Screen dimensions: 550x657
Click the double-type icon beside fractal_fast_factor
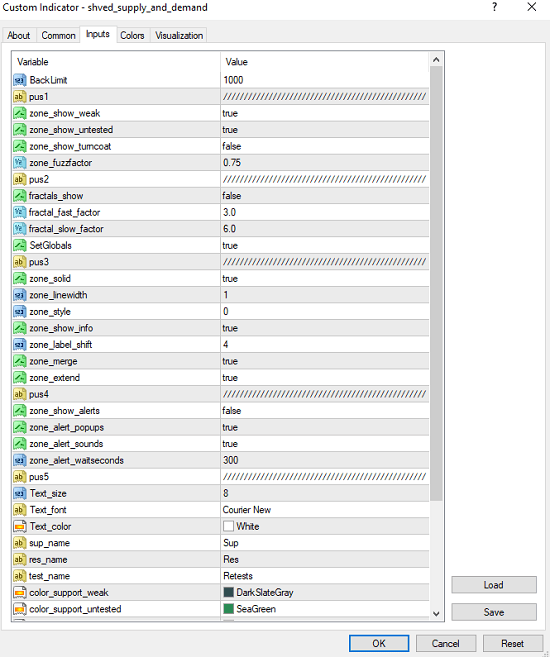[19, 212]
